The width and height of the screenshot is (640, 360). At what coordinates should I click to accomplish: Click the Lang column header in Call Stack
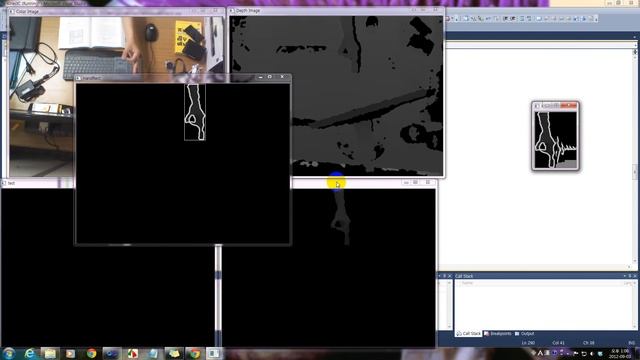click(x=627, y=283)
